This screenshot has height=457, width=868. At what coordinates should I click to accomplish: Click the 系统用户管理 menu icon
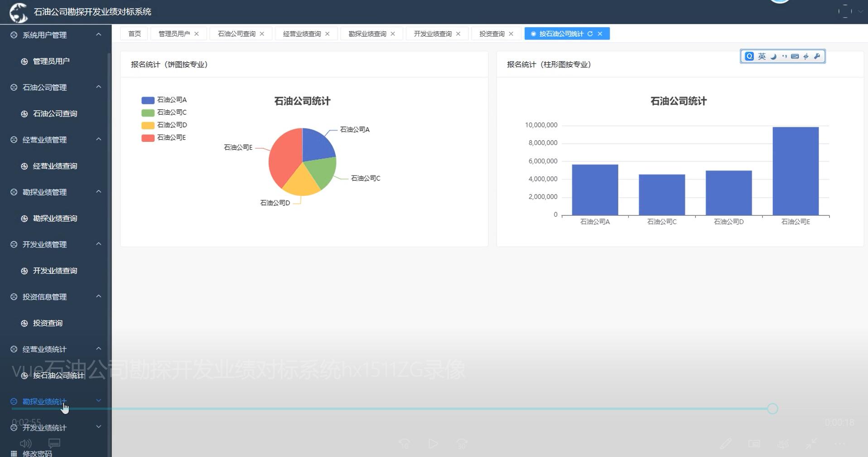click(x=14, y=35)
